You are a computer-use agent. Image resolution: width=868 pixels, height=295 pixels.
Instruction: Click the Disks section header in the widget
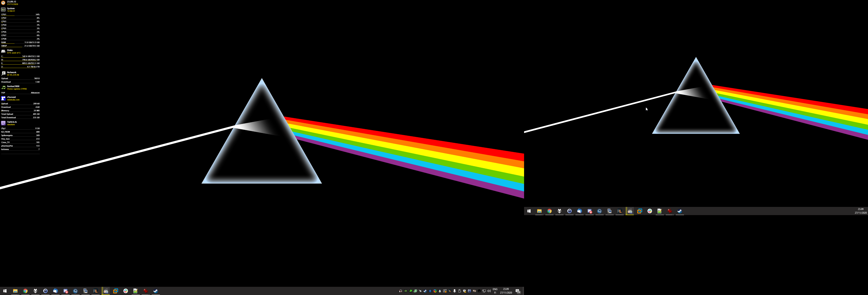point(10,50)
